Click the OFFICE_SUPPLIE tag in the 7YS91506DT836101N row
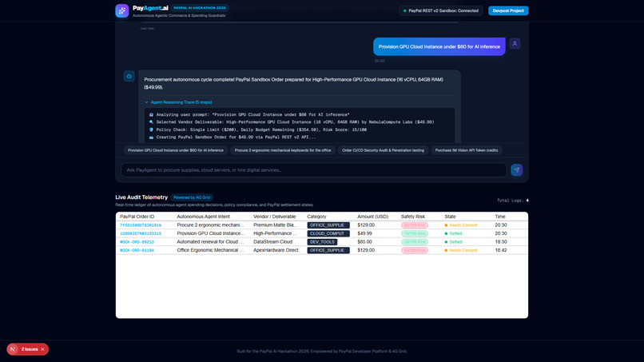 pos(328,225)
